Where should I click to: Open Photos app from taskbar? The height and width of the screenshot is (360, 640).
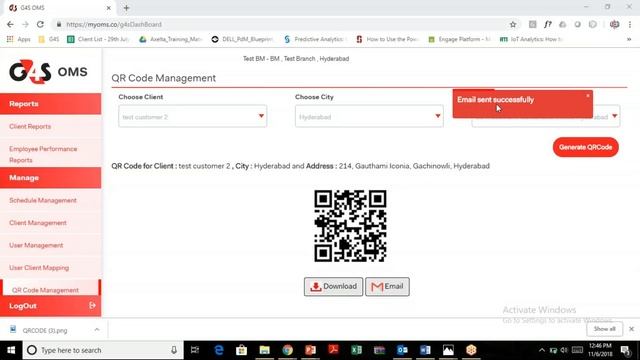(448, 350)
